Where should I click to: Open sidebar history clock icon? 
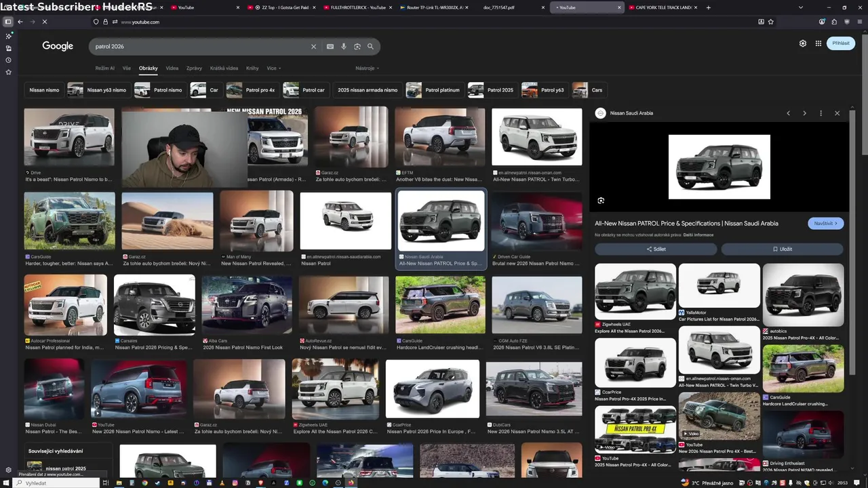click(x=8, y=60)
